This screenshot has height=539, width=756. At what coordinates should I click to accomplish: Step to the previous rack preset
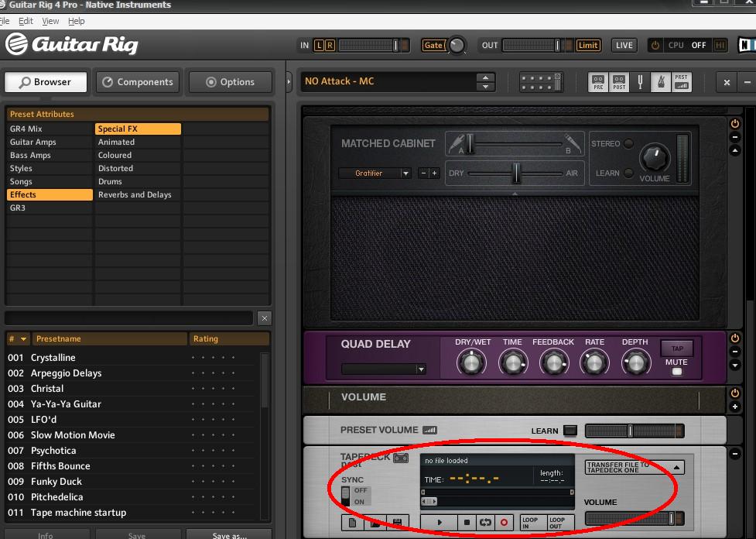485,77
